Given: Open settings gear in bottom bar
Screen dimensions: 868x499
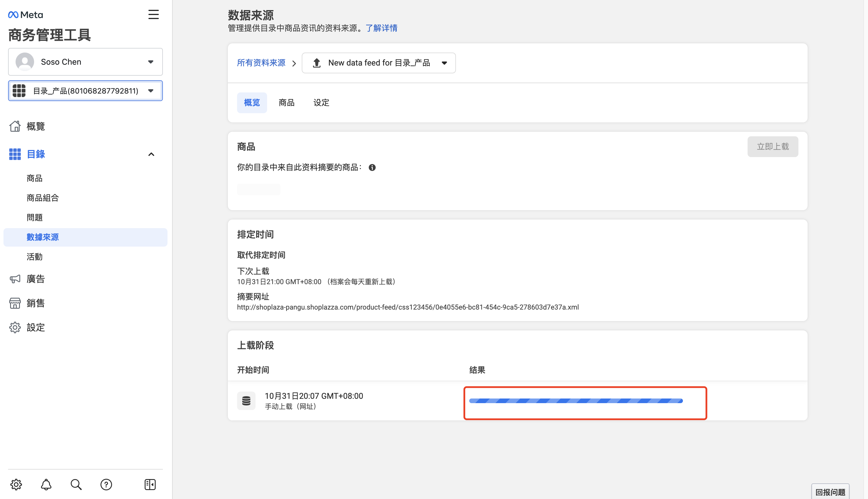Looking at the screenshot, I should [16, 484].
